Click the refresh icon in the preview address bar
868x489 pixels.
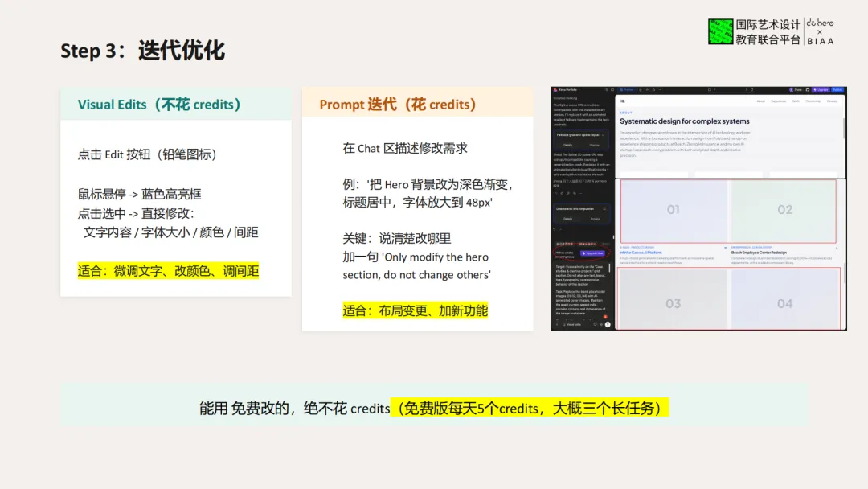point(751,90)
